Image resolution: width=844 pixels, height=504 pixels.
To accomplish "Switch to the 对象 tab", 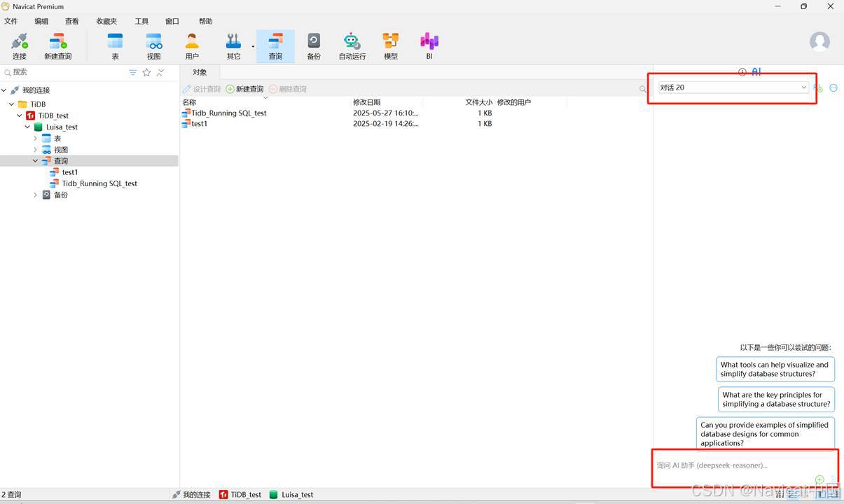I will coord(200,72).
